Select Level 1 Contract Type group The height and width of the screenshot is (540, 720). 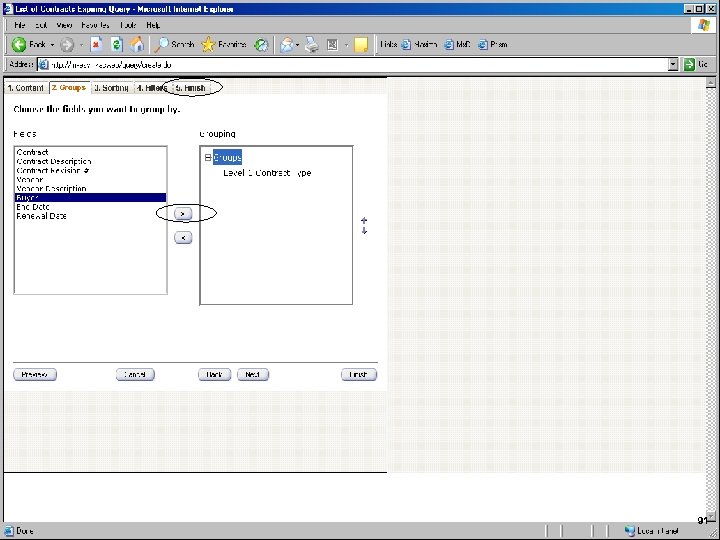click(x=267, y=173)
